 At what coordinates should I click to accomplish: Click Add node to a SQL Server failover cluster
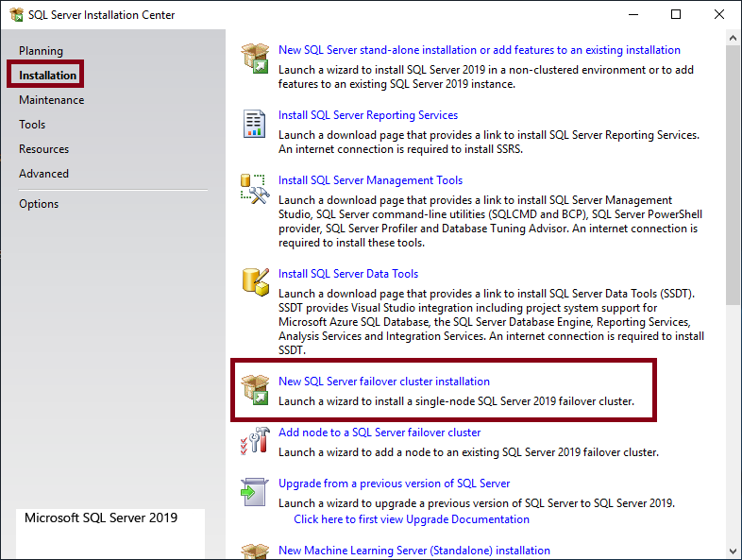(x=379, y=433)
